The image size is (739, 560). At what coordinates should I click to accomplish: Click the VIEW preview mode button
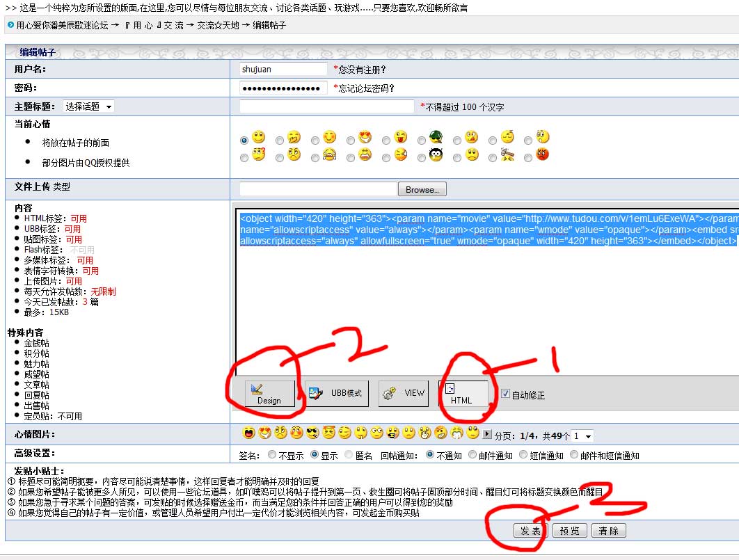403,393
